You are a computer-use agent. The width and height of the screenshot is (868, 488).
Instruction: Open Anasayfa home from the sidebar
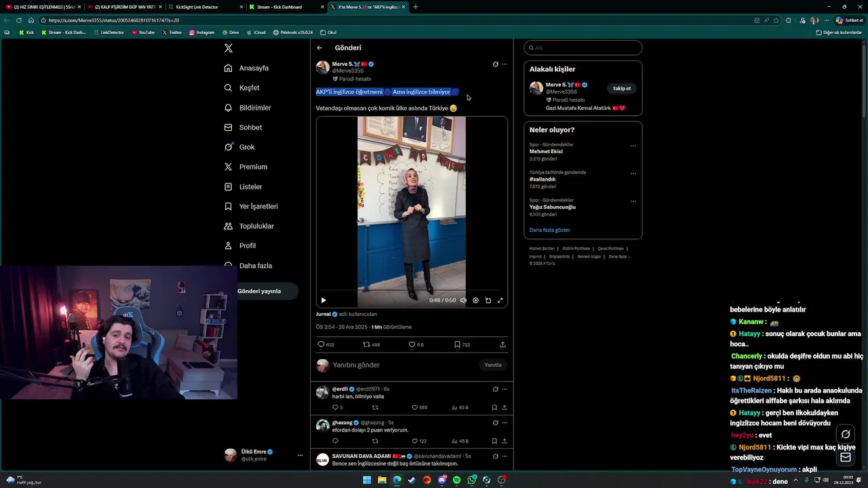(247, 68)
